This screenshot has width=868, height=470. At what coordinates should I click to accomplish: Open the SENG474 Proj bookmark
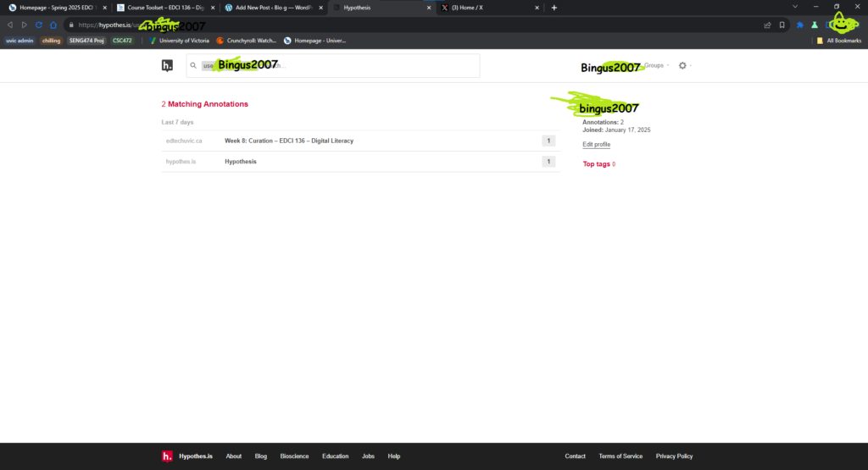point(86,41)
